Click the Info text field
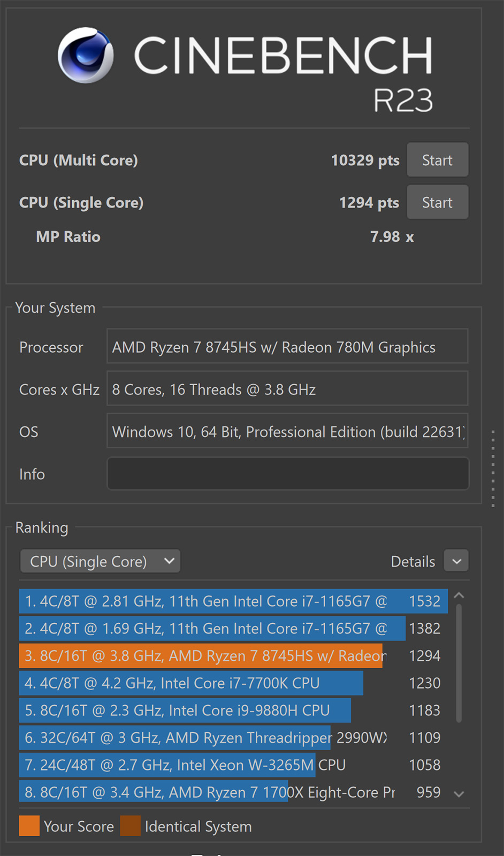This screenshot has height=856, width=504. 288,473
